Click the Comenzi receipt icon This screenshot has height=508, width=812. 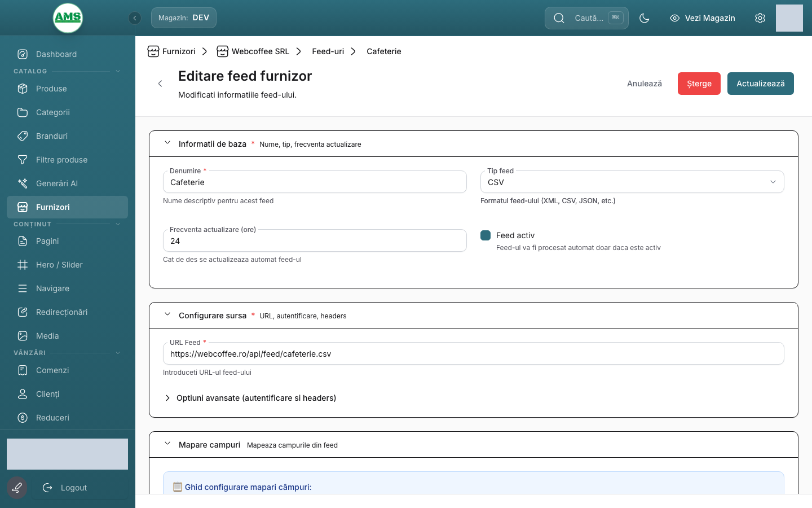[23, 370]
